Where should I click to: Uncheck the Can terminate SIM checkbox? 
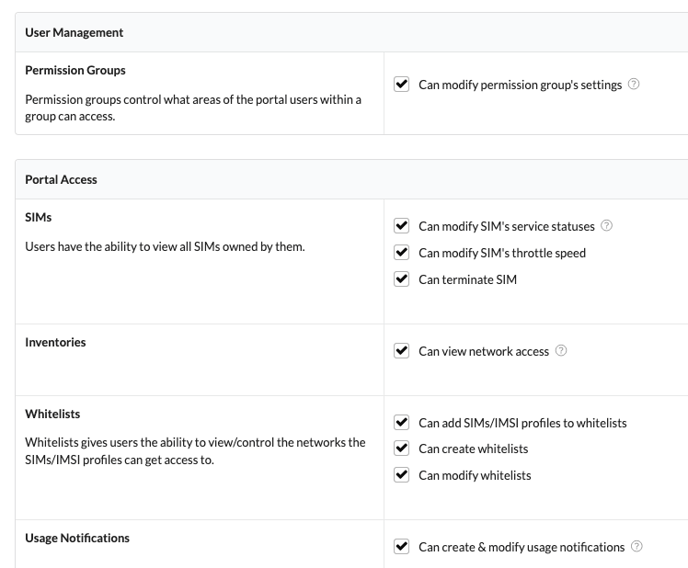click(x=402, y=279)
